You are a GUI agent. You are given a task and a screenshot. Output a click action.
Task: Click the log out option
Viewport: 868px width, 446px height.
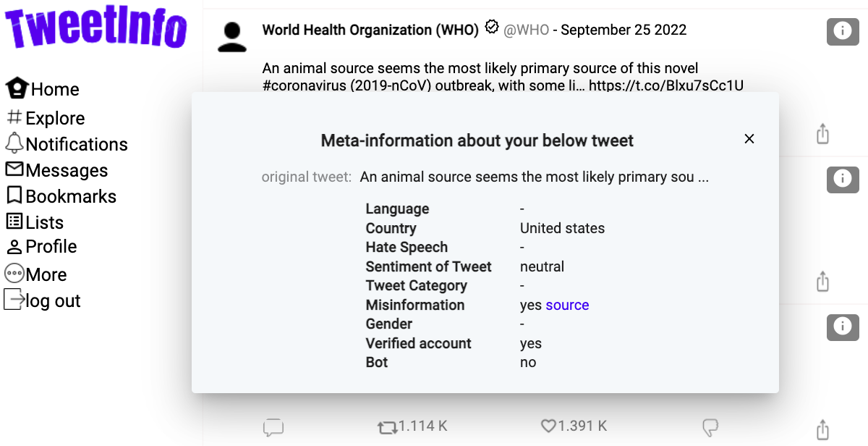pos(43,300)
